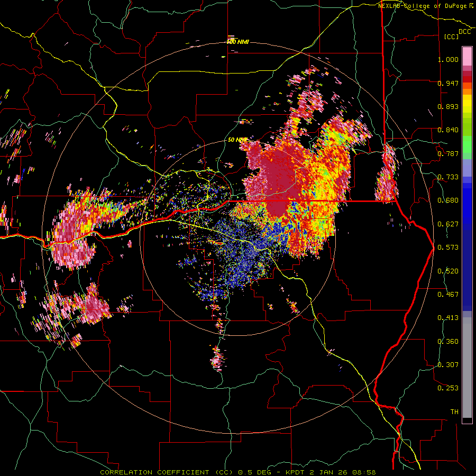The height and width of the screenshot is (476, 476).
Task: Click the 0.413 scale value
Action: click(448, 318)
